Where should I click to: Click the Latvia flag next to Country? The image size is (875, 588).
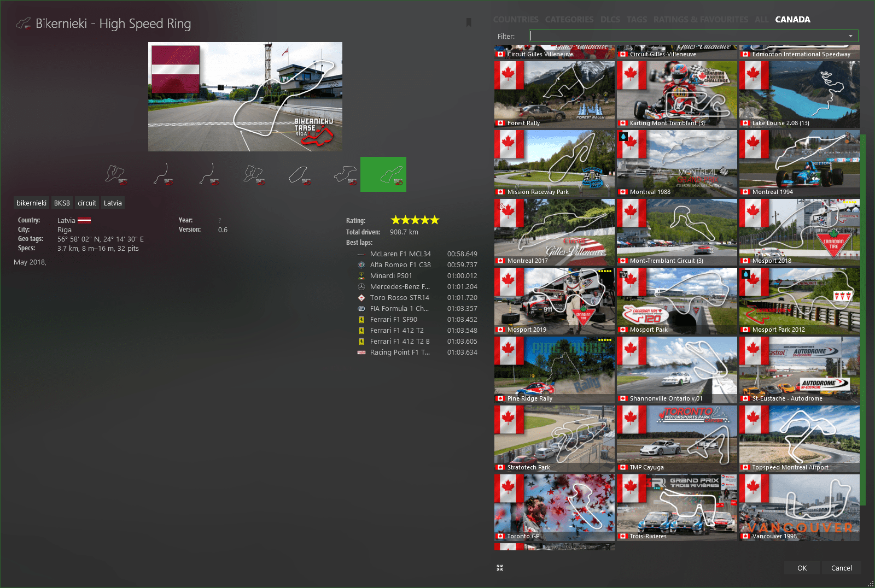pyautogui.click(x=84, y=221)
